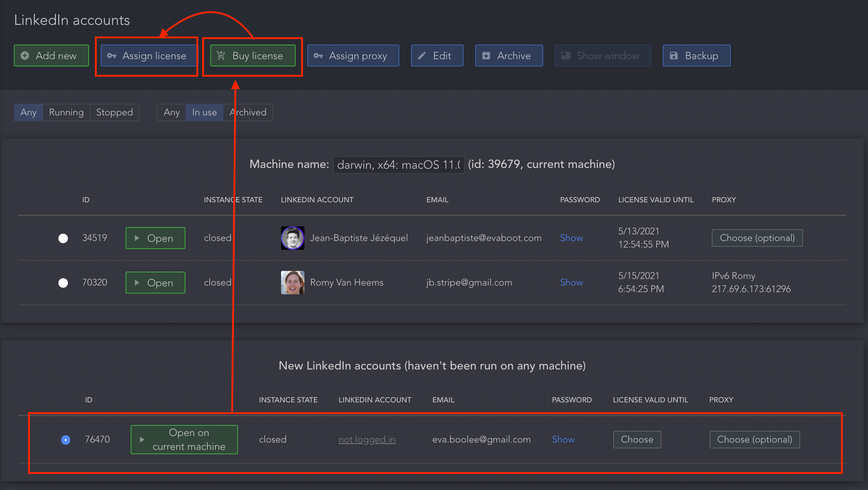Select the Archived accounts filter
This screenshot has height=490, width=868.
pos(247,112)
